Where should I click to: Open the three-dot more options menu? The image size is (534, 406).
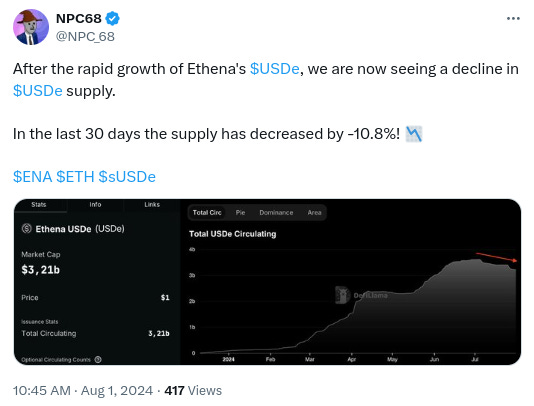[x=513, y=18]
